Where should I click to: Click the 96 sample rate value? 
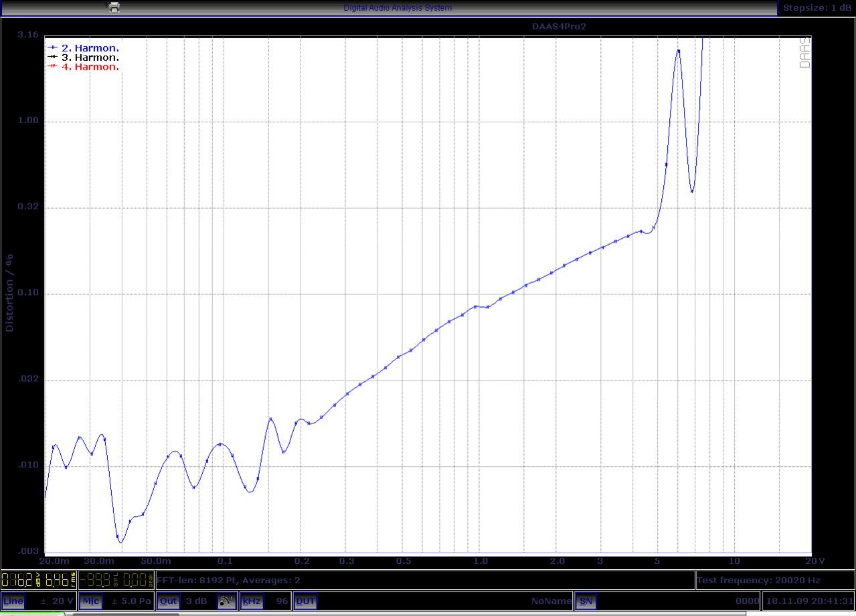(282, 601)
